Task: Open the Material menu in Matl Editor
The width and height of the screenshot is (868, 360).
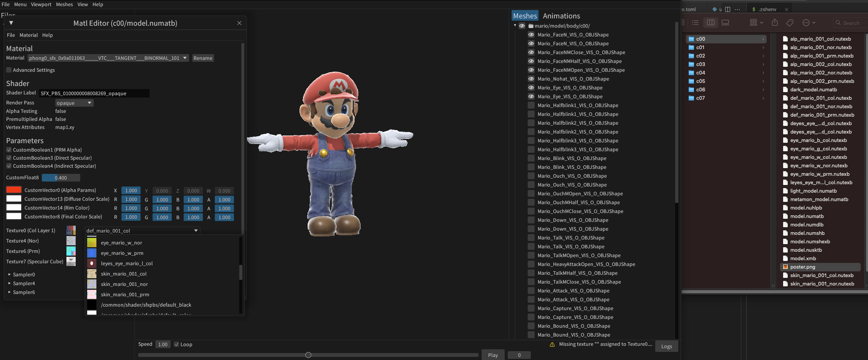Action: (x=28, y=35)
